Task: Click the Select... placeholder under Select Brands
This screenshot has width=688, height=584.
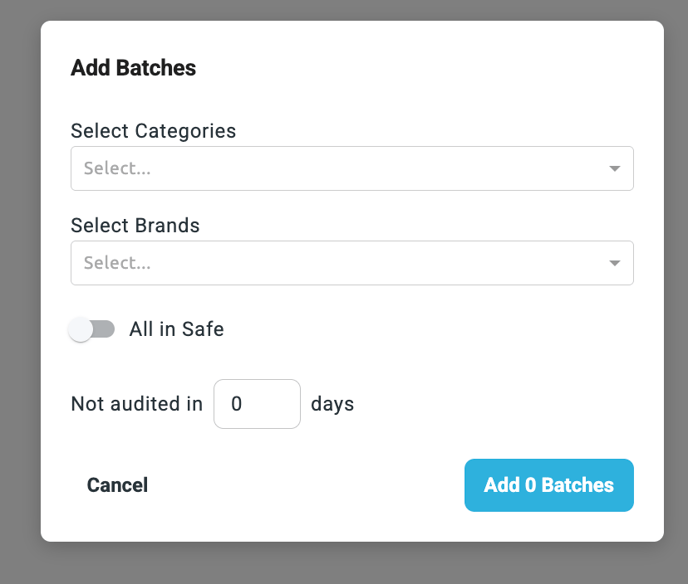Action: (x=117, y=263)
